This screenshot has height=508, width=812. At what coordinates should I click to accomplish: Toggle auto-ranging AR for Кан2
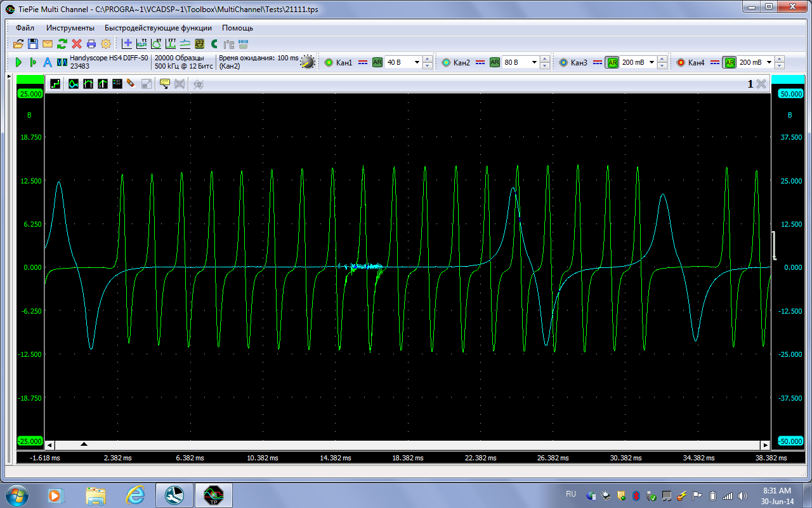(x=495, y=62)
